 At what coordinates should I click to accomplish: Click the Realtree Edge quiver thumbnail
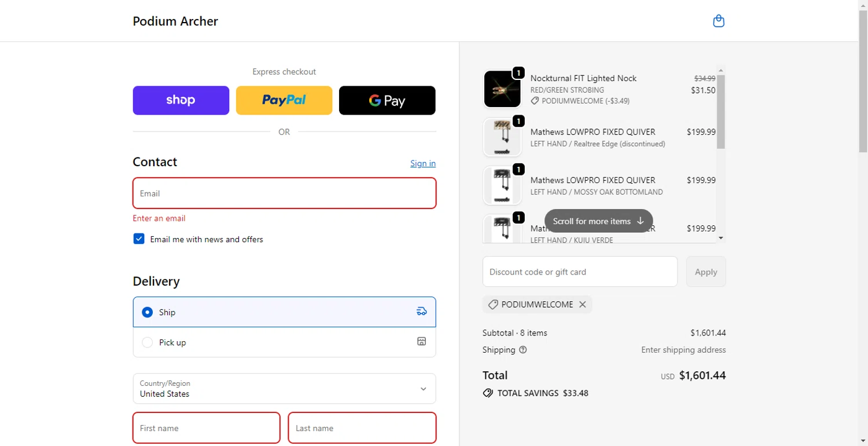(x=502, y=137)
